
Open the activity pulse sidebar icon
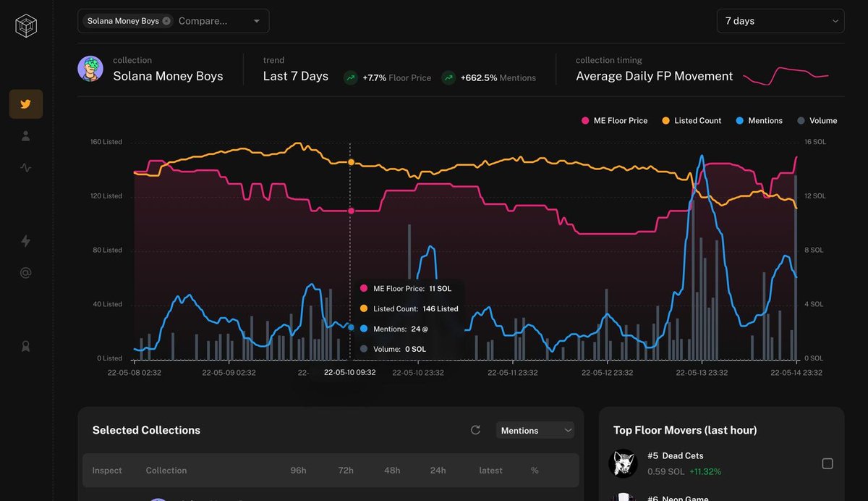tap(26, 168)
